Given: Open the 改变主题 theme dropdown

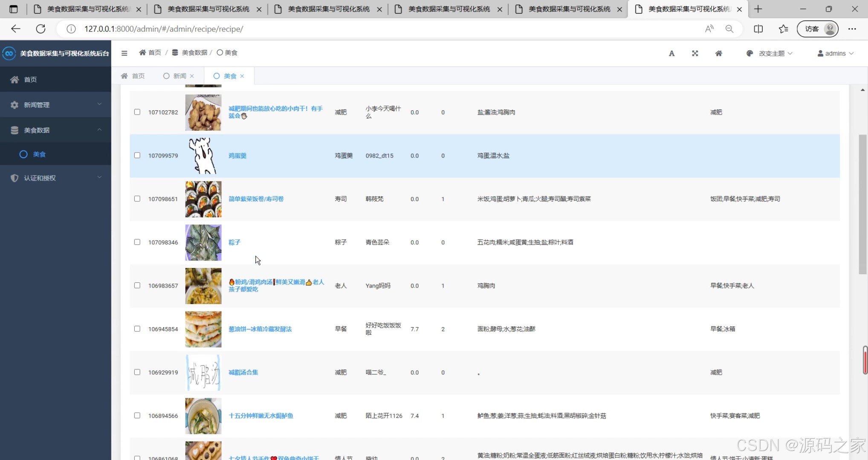Looking at the screenshot, I should click(773, 53).
